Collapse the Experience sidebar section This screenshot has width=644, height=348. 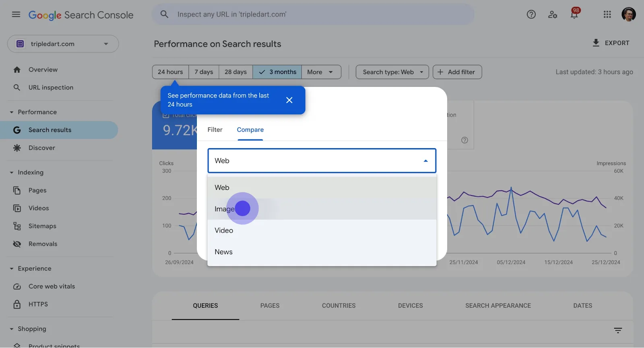click(x=12, y=269)
